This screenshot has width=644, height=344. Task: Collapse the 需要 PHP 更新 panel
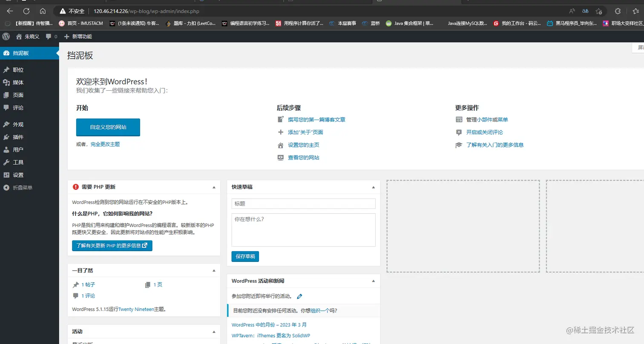pyautogui.click(x=214, y=187)
